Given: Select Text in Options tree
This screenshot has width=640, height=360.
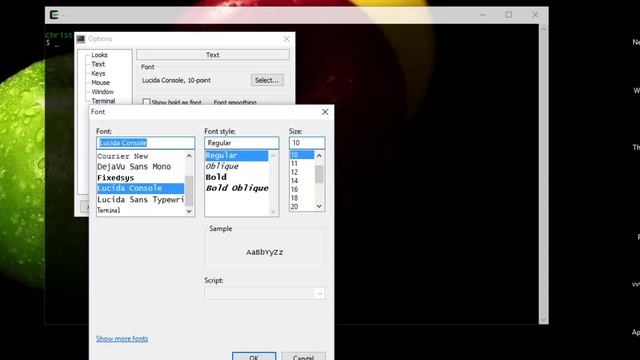Looking at the screenshot, I should [98, 64].
